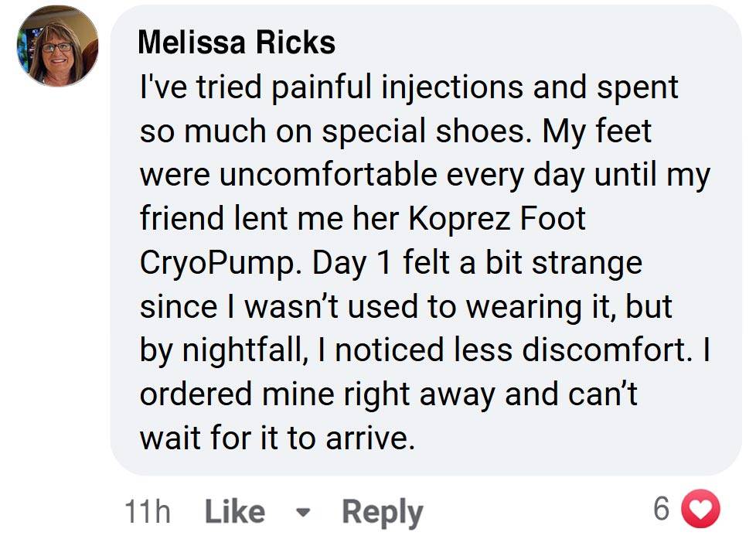Viewport: 756px width, 539px height.
Task: Click the red heart reaction icon
Action: click(700, 508)
